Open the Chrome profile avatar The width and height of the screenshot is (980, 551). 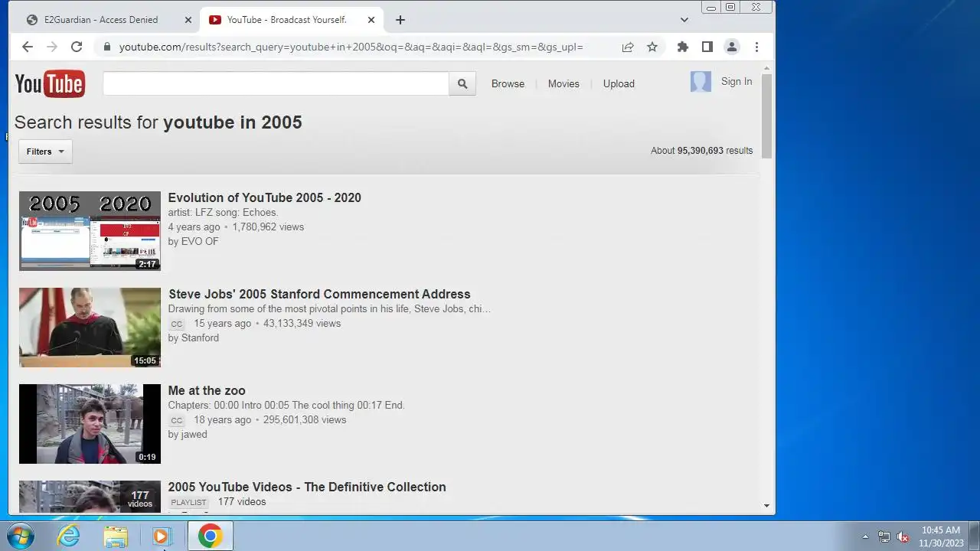(732, 47)
